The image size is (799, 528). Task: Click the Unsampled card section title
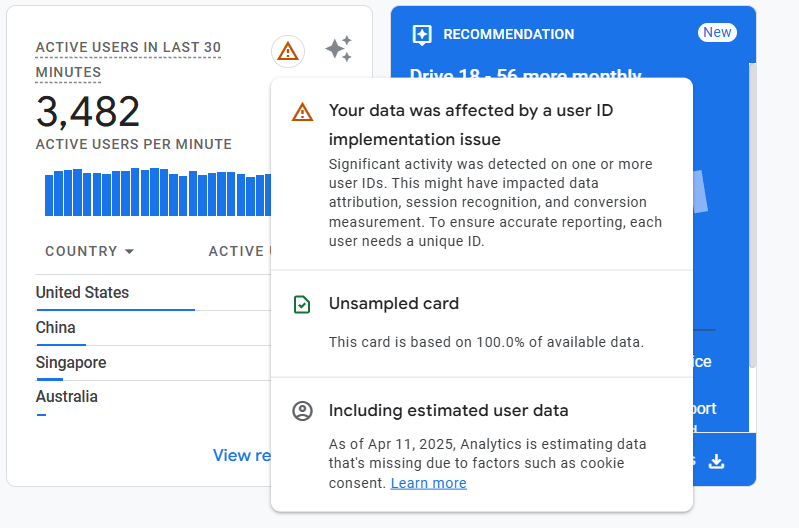[x=394, y=304]
